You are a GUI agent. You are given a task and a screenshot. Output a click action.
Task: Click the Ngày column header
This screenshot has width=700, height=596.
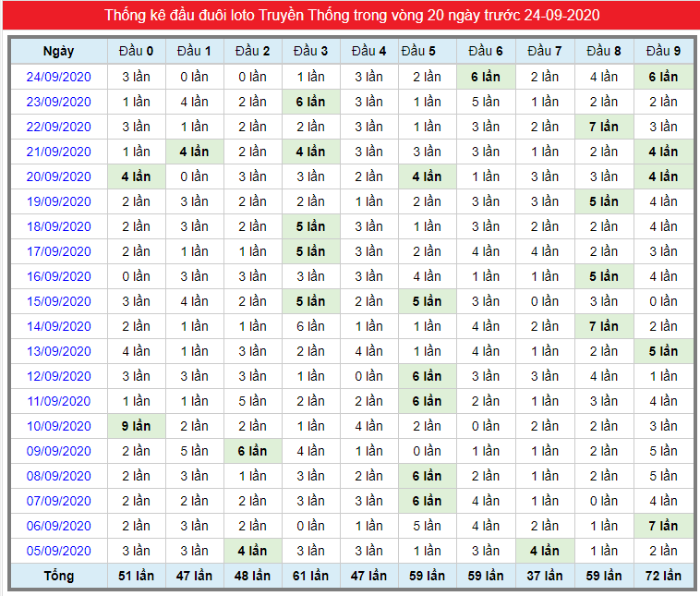(x=58, y=52)
